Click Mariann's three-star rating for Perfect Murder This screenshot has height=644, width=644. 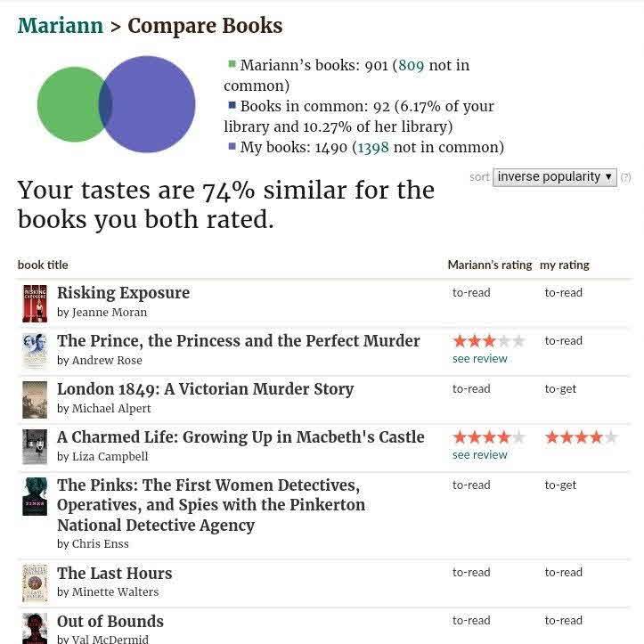pos(488,341)
